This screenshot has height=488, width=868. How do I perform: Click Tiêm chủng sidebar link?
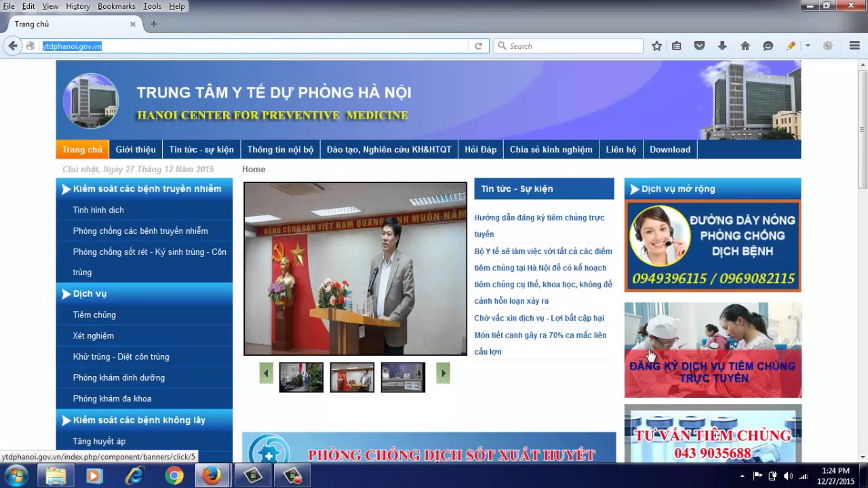pyautogui.click(x=94, y=315)
